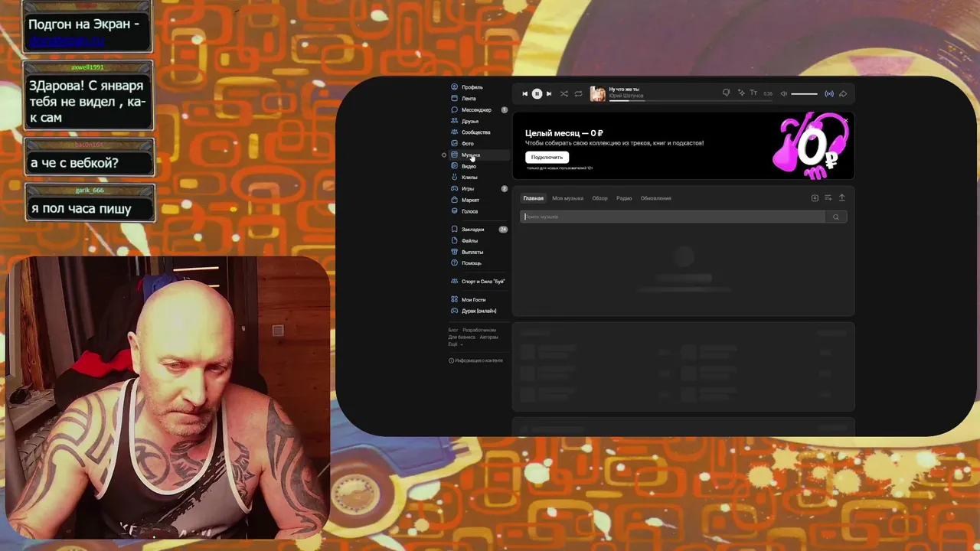Dislike the current track

(x=726, y=93)
